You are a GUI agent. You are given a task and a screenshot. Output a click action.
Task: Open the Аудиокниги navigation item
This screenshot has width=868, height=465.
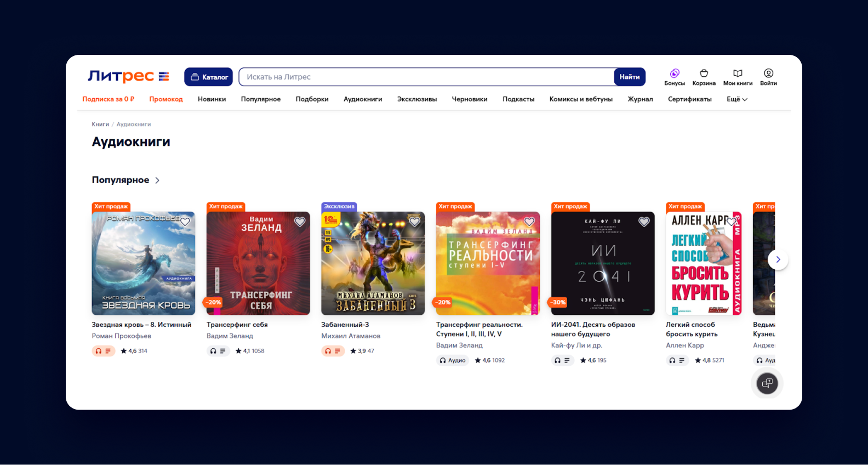click(x=363, y=99)
